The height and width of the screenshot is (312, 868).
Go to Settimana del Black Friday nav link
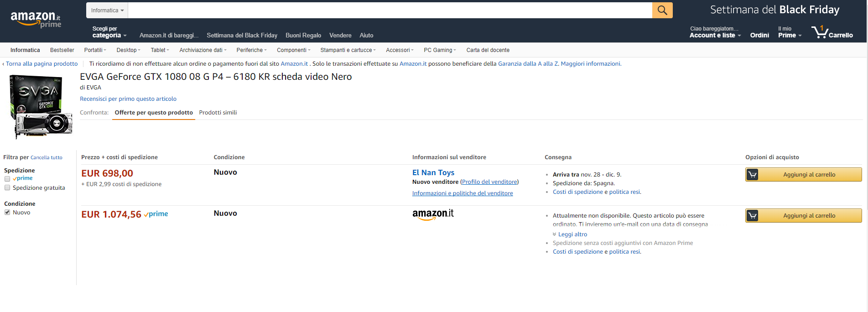242,35
